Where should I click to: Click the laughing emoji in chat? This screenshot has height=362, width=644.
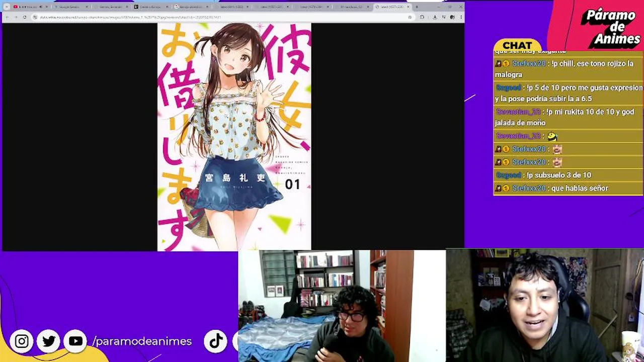552,136
